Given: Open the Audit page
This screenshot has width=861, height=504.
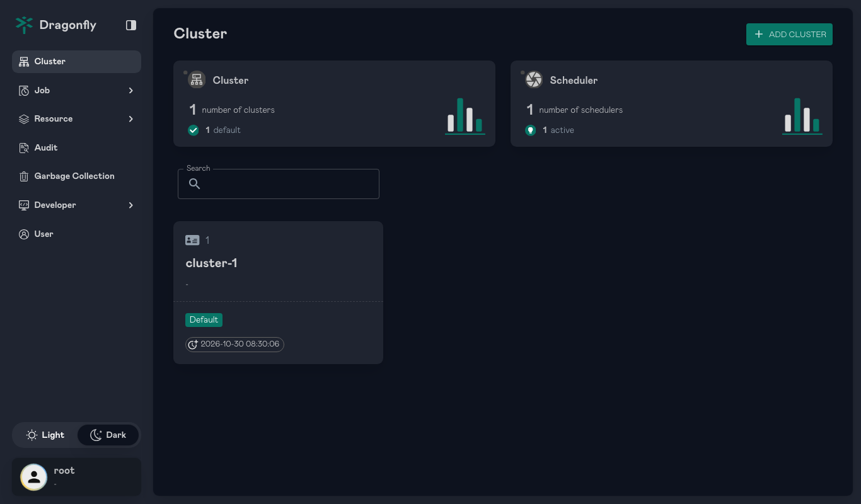Looking at the screenshot, I should pyautogui.click(x=76, y=148).
